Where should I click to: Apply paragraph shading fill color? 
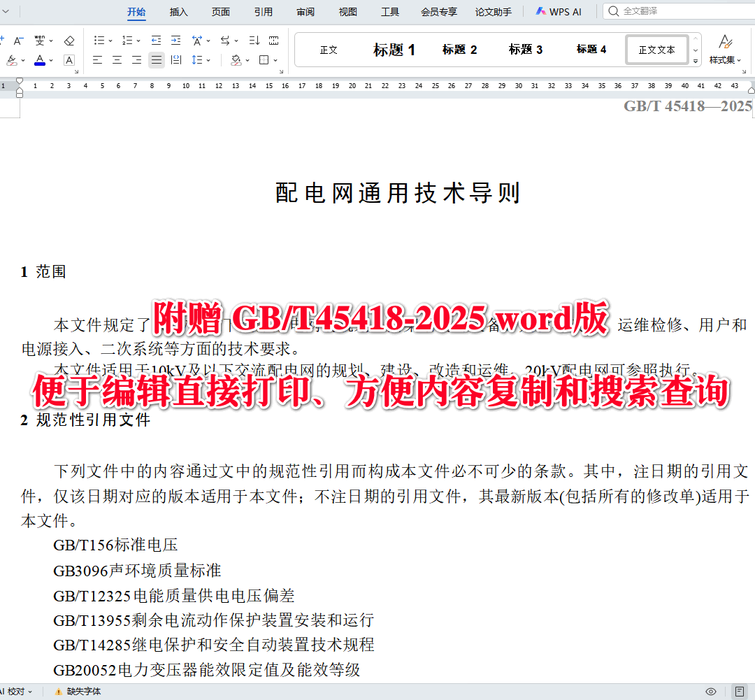click(236, 60)
